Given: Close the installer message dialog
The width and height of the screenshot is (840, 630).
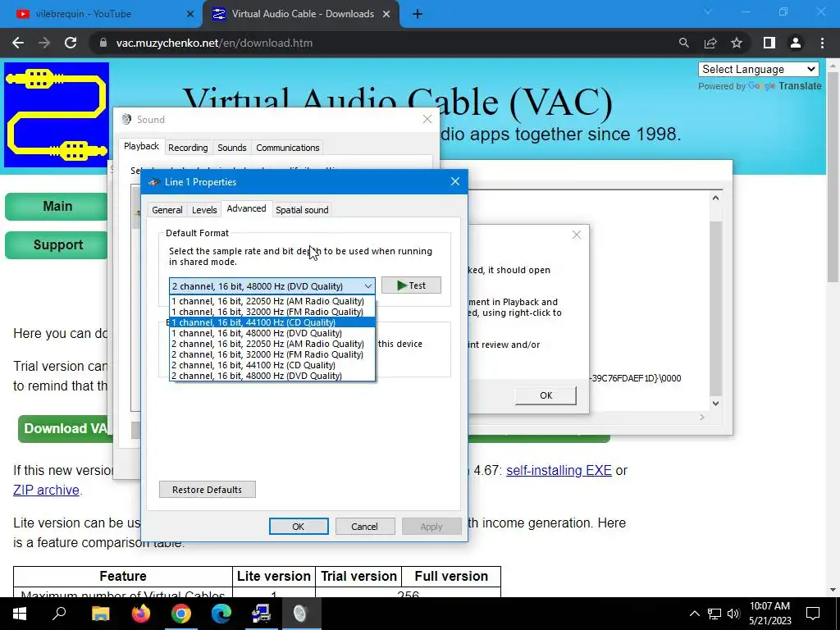Looking at the screenshot, I should tap(577, 235).
